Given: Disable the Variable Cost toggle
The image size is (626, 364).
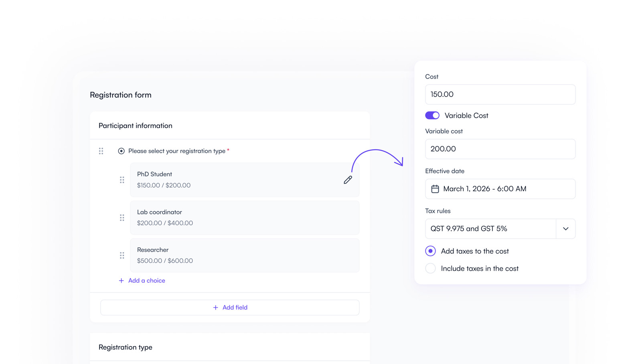Looking at the screenshot, I should [432, 115].
